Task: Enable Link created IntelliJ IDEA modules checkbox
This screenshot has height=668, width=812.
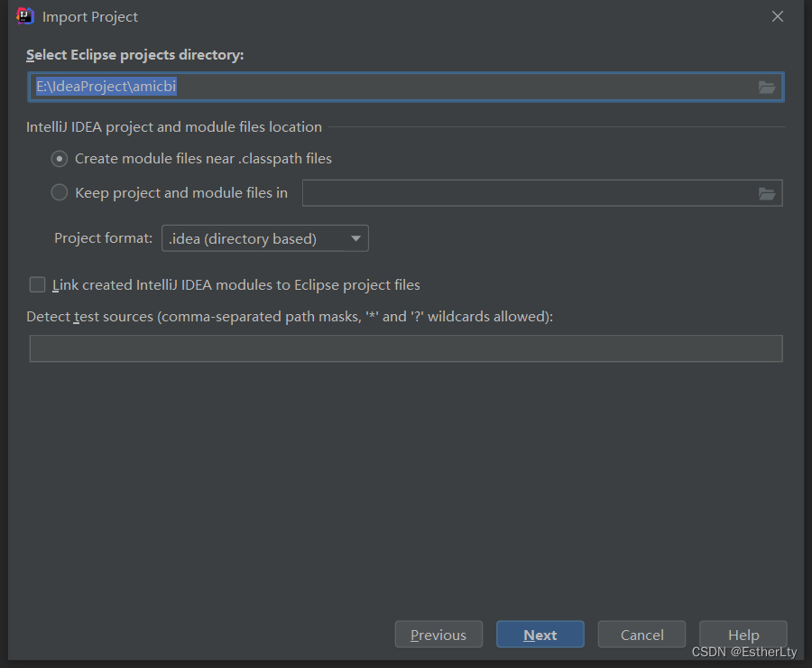Action: pos(37,284)
